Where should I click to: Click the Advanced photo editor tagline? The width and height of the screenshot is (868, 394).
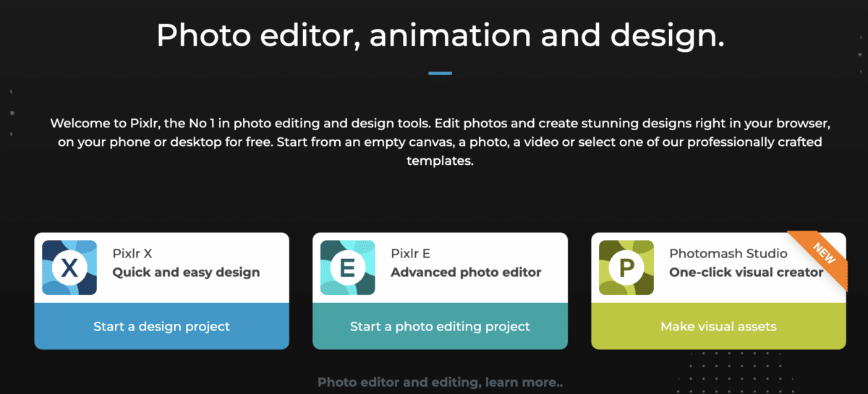pyautogui.click(x=466, y=273)
